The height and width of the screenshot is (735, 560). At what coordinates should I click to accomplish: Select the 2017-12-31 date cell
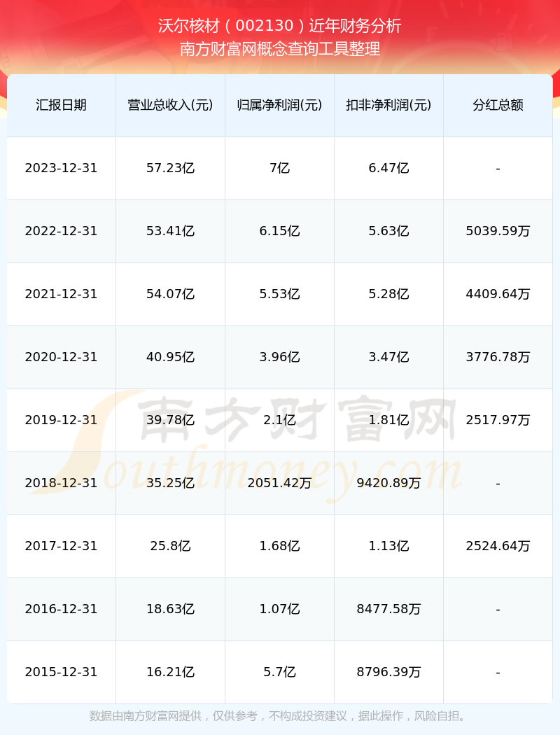point(62,546)
